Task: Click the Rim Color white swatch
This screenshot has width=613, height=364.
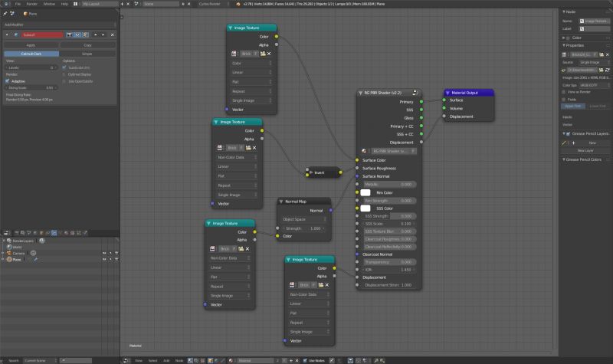Action: (x=366, y=192)
